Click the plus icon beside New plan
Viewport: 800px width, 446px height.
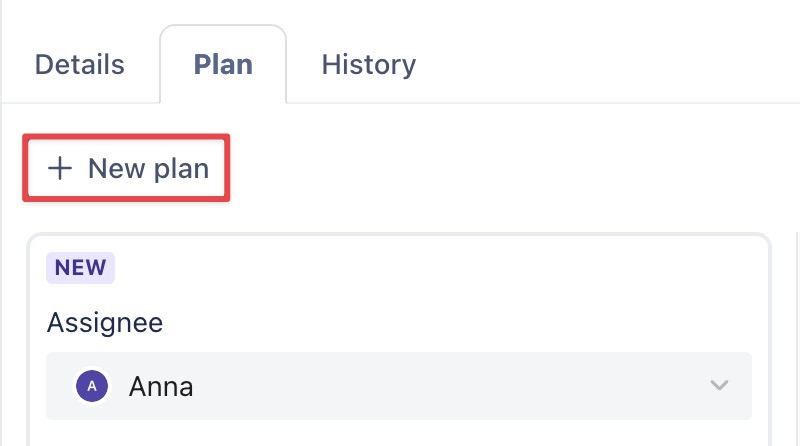(61, 168)
